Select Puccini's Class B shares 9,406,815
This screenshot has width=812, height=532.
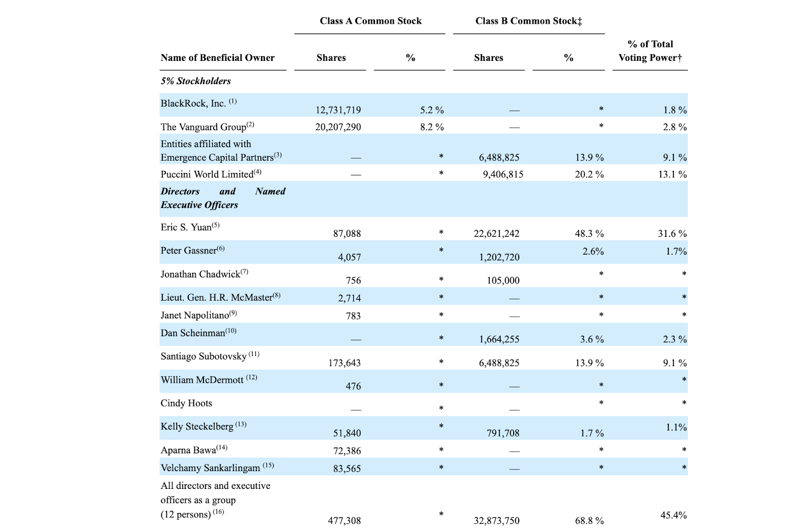503,174
